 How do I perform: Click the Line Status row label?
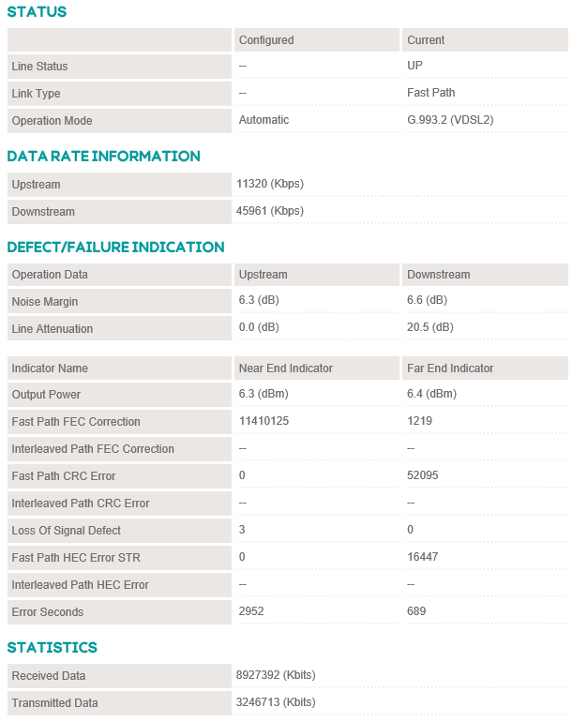(x=39, y=67)
